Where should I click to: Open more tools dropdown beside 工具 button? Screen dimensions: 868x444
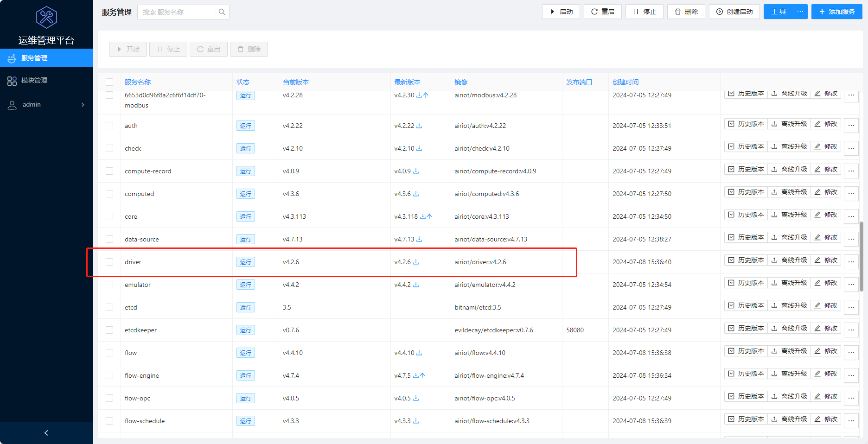click(800, 12)
